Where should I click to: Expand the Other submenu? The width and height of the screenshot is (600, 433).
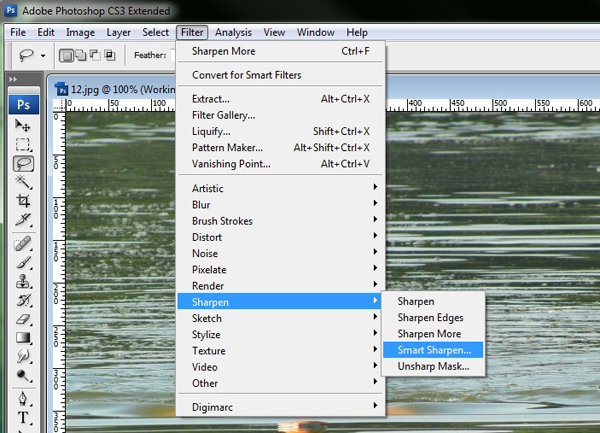280,383
